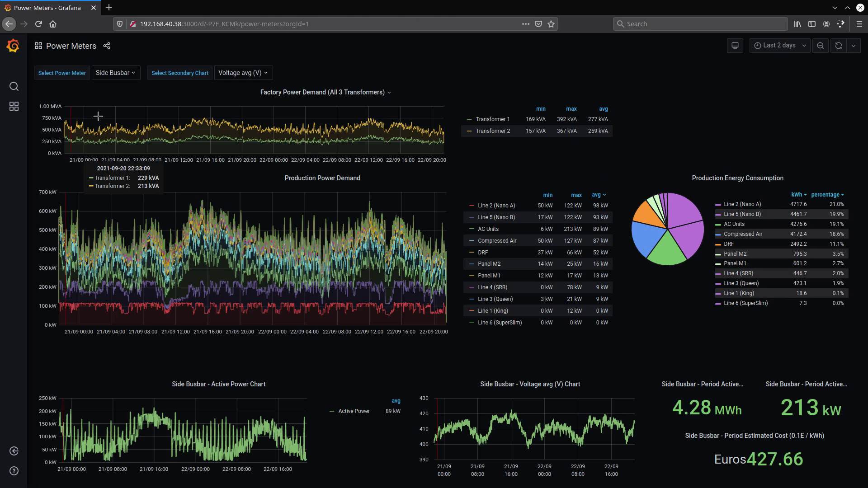Click the share dashboard icon
Screen dimensions: 868x488
click(107, 46)
